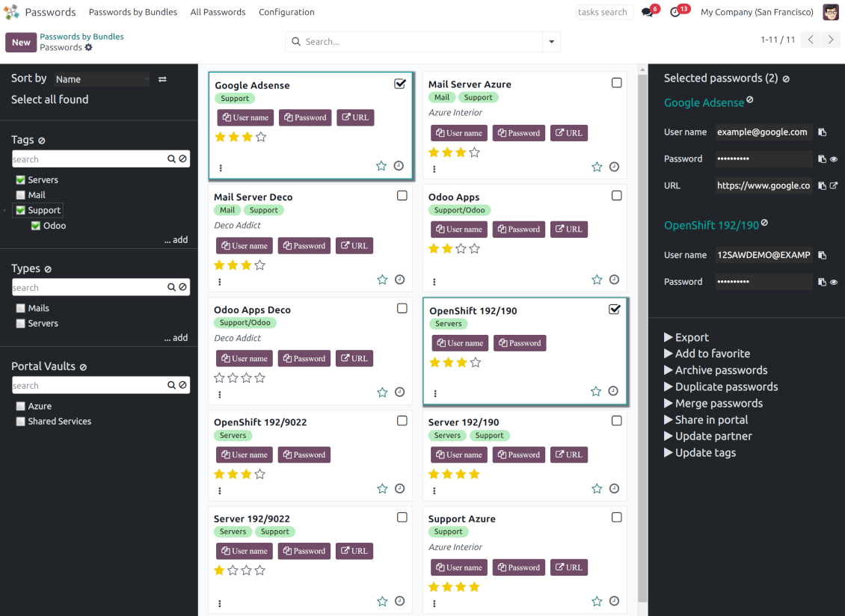This screenshot has width=845, height=616.
Task: Clear the Portal Vaults search filter
Action: click(x=182, y=385)
